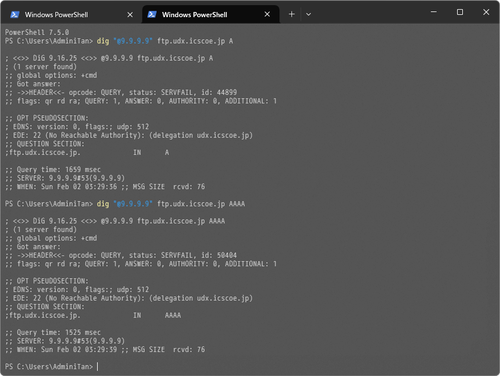Viewport: 500px width, 376px height.
Task: Click the 'PowerShell 7.5.0' version line
Action: tap(37, 32)
